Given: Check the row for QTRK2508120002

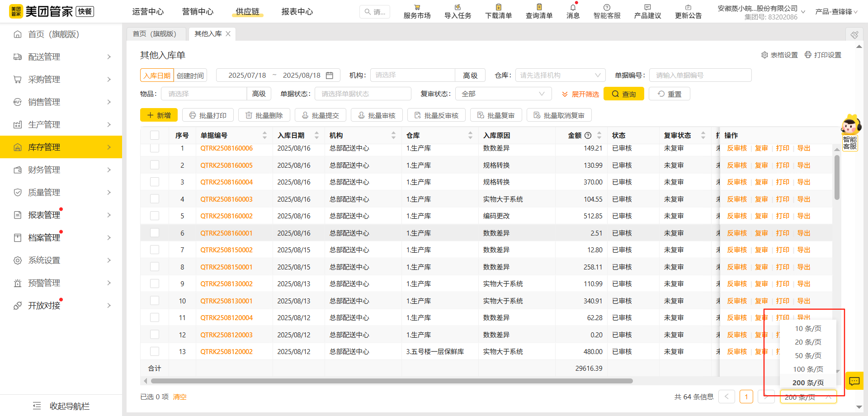Looking at the screenshot, I should tap(155, 351).
